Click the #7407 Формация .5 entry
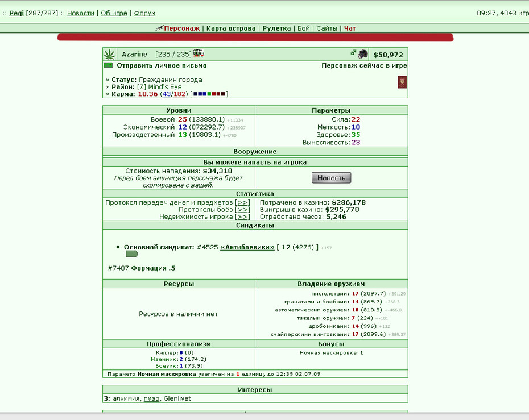 pos(142,268)
